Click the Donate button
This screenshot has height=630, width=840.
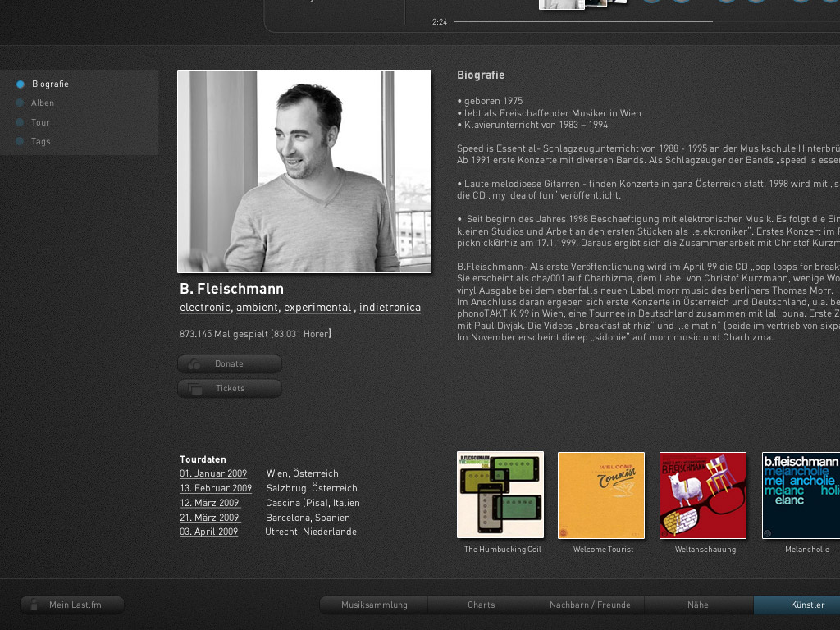pyautogui.click(x=230, y=363)
